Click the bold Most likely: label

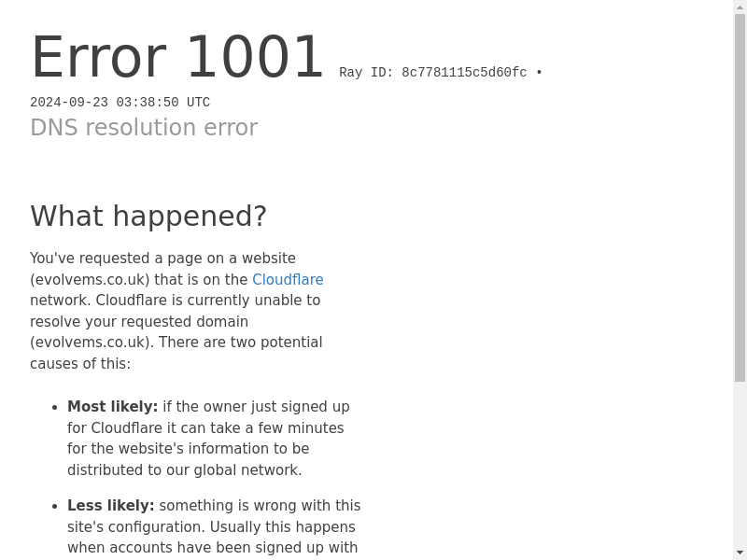coord(112,407)
